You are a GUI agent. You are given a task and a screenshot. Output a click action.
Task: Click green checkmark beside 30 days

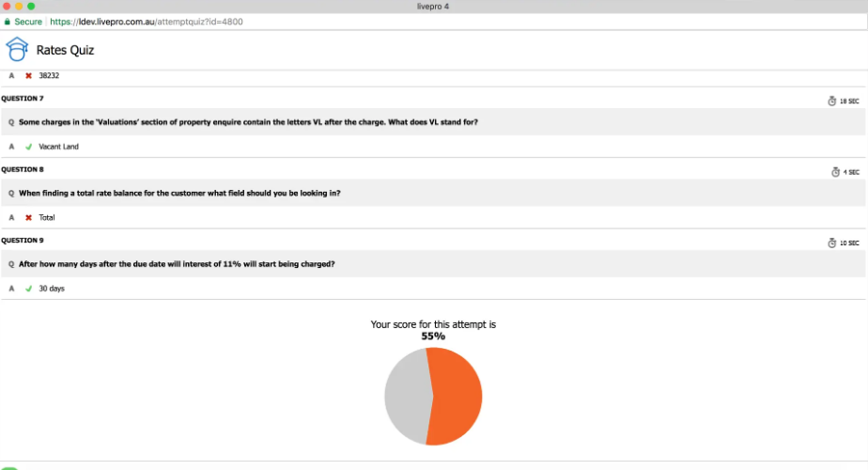[x=28, y=289]
